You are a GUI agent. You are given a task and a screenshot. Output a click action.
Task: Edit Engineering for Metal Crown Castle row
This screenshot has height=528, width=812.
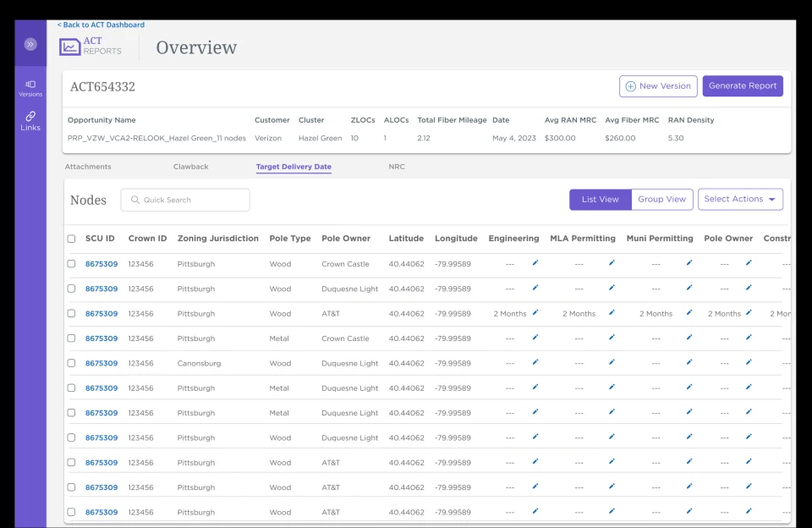[535, 338]
